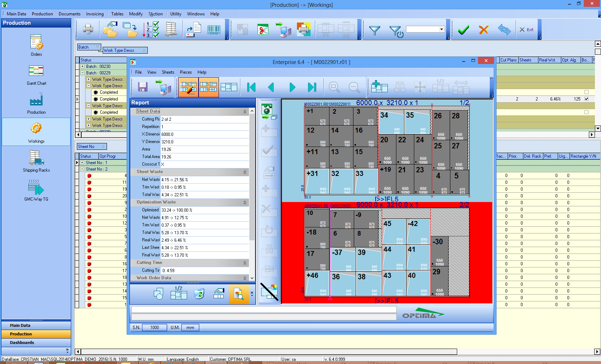Collapse the Sheet Data report section

245,112
